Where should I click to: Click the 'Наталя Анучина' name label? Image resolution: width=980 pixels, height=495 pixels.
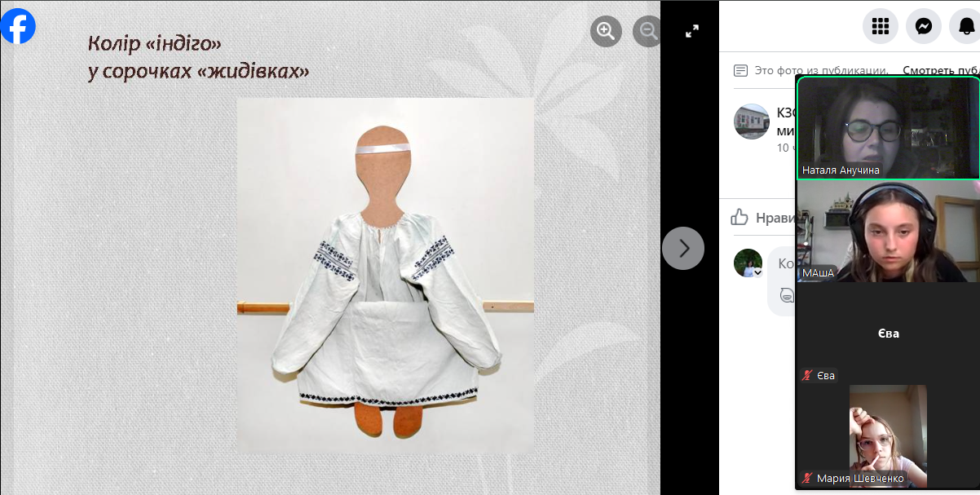[841, 170]
